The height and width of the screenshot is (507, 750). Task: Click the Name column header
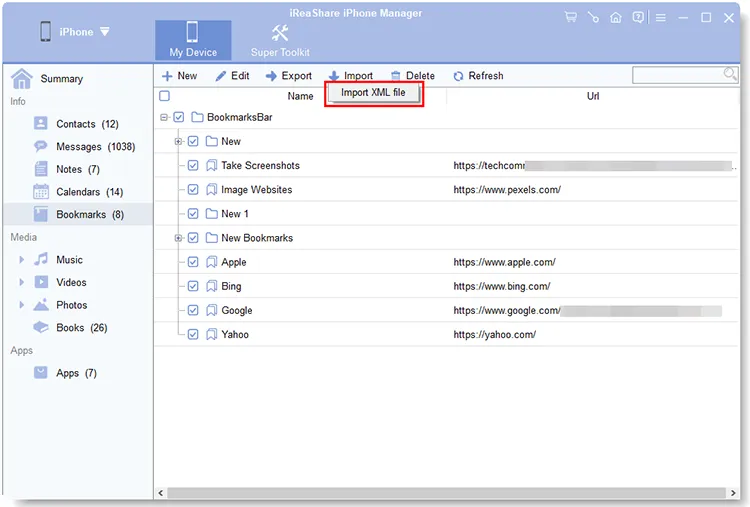pos(300,96)
